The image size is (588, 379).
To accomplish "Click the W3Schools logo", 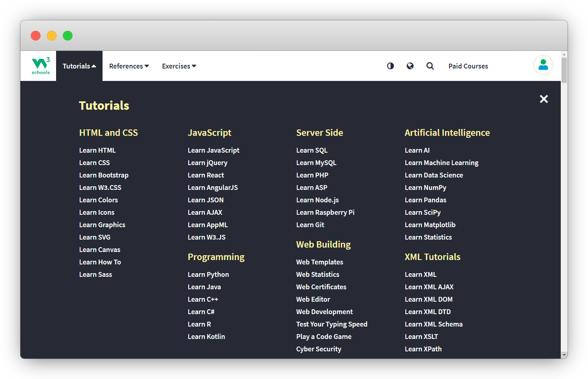I will (41, 66).
